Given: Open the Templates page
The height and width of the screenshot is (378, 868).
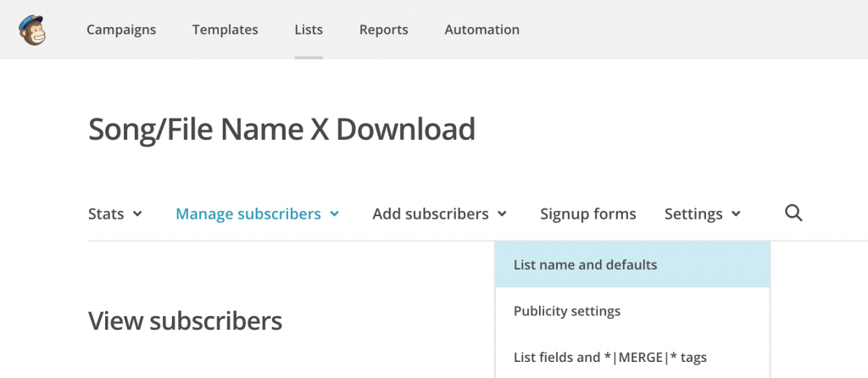Looking at the screenshot, I should click(225, 30).
